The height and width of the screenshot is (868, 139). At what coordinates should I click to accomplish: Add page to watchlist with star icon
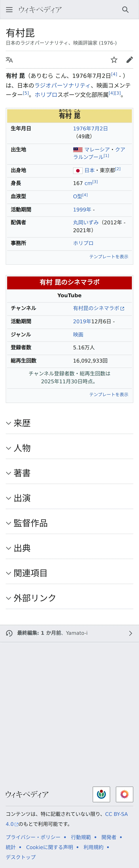click(114, 60)
